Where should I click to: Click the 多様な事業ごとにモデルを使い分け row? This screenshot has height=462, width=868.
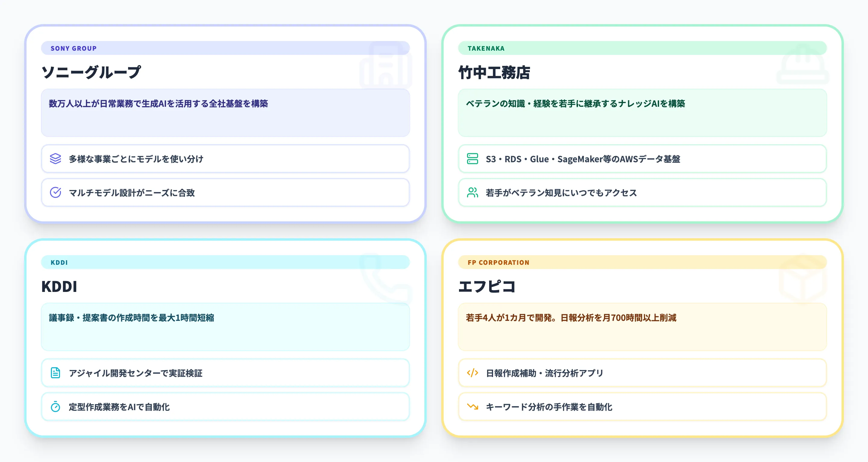(x=225, y=159)
